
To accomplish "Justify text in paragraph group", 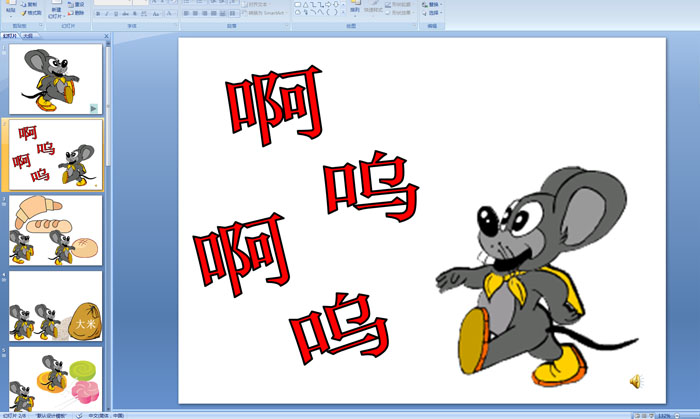I will [x=214, y=13].
